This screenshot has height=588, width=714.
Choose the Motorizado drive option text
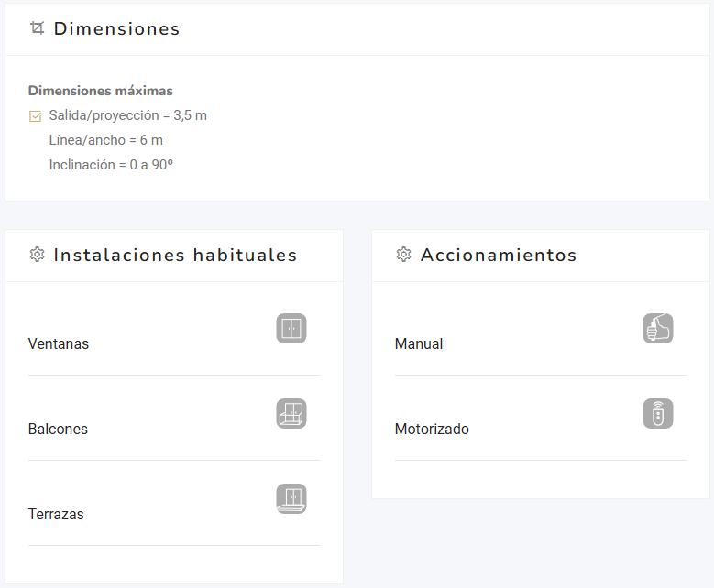click(x=432, y=430)
